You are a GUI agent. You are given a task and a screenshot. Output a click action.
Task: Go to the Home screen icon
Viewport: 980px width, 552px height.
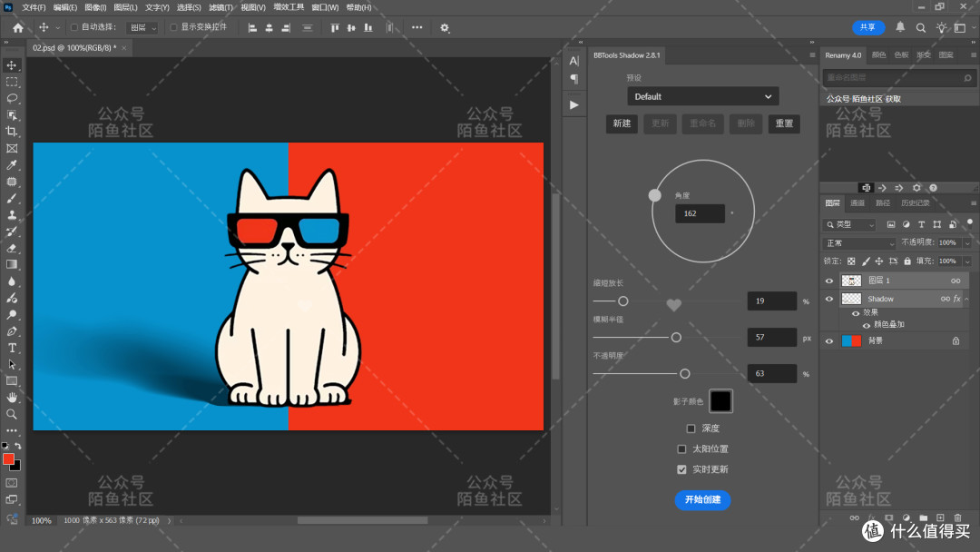(x=18, y=27)
